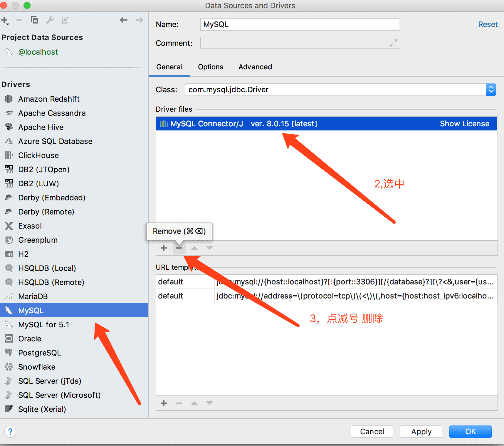Select the DB2 (LUW) driver
Image resolution: width=504 pixels, height=446 pixels.
click(x=74, y=184)
